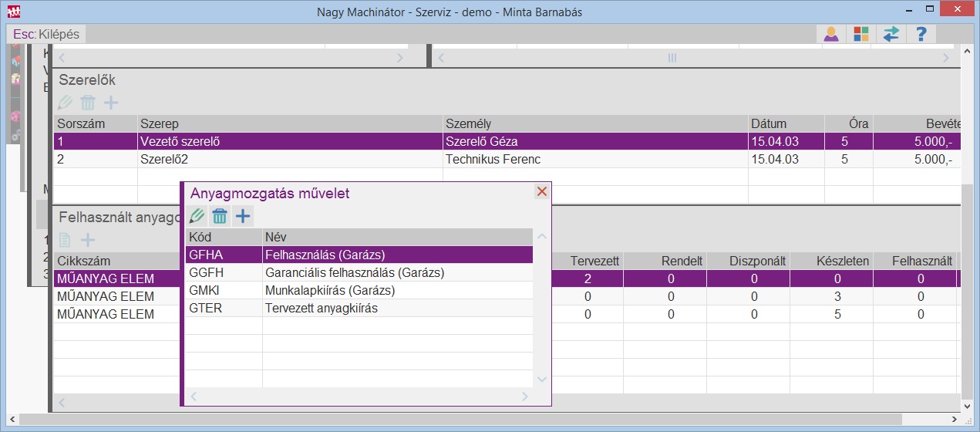Click the Személy column header

coord(596,123)
